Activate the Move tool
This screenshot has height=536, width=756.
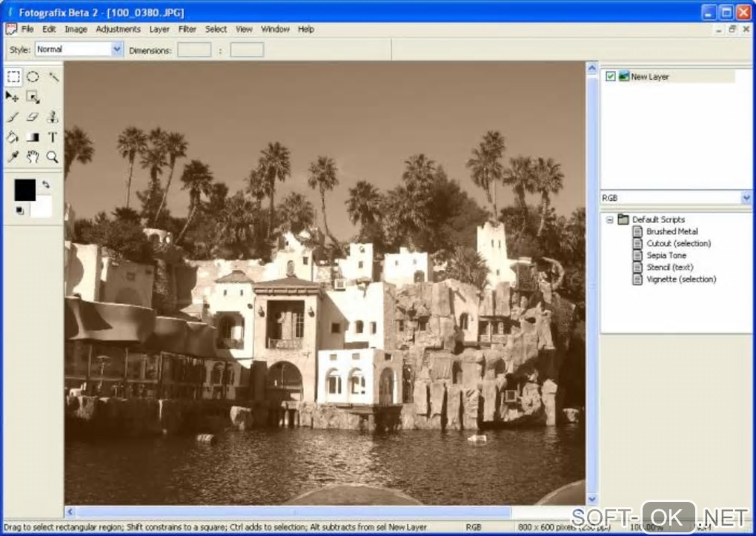[13, 97]
